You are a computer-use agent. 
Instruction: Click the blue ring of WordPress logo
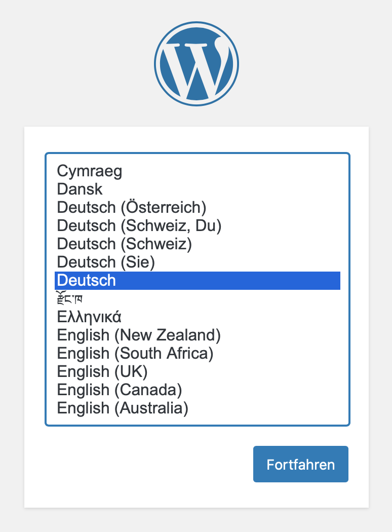click(x=197, y=23)
